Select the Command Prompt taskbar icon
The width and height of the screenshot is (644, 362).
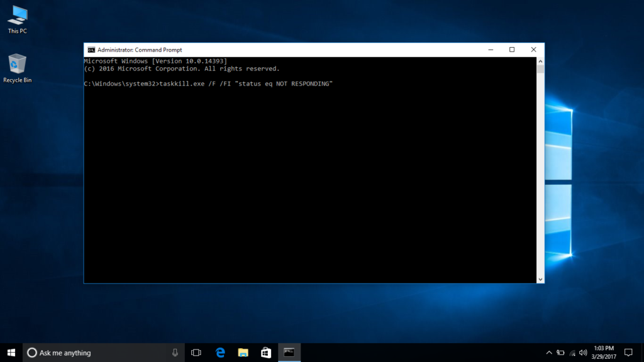(x=289, y=352)
